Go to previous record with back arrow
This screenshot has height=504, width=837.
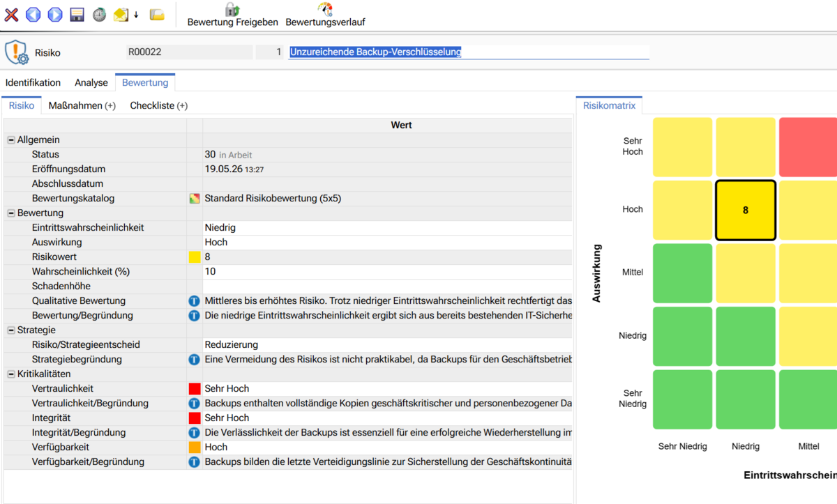(x=33, y=15)
